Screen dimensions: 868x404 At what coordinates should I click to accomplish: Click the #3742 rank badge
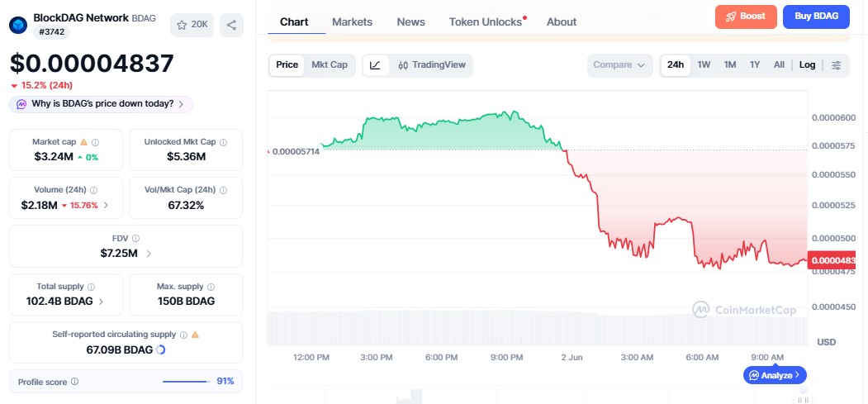[x=51, y=32]
